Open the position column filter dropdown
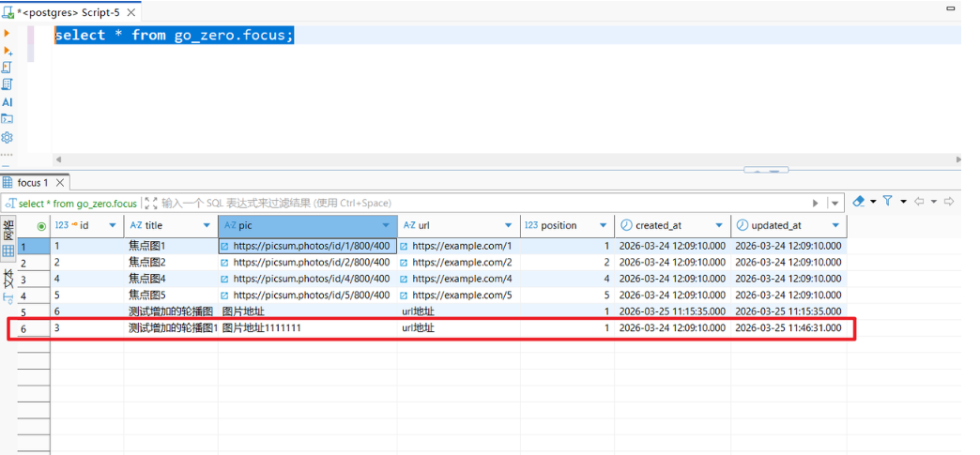The width and height of the screenshot is (980, 455). point(603,226)
